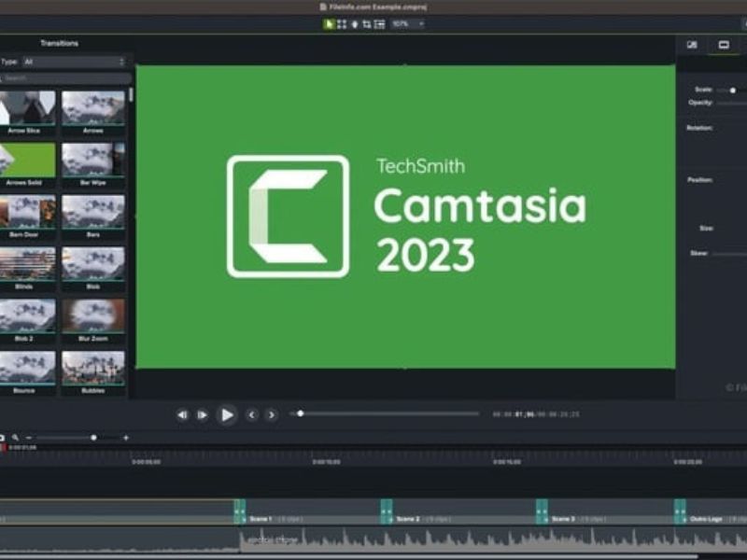Select the Scene 2 clip group

coord(464,512)
